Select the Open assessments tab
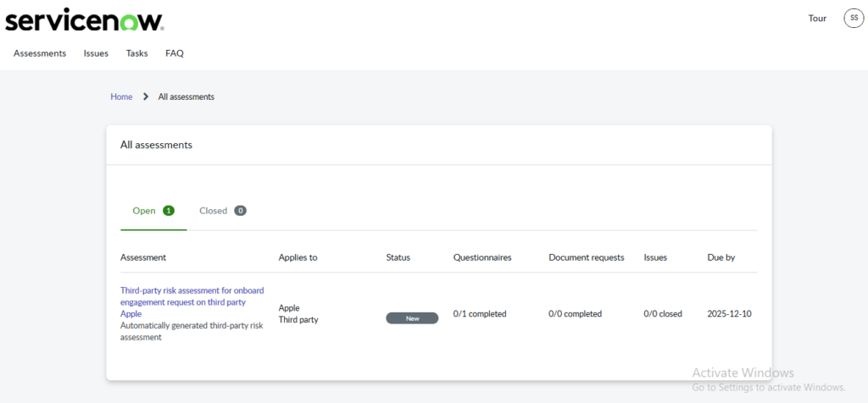The width and height of the screenshot is (868, 403). coord(144,211)
